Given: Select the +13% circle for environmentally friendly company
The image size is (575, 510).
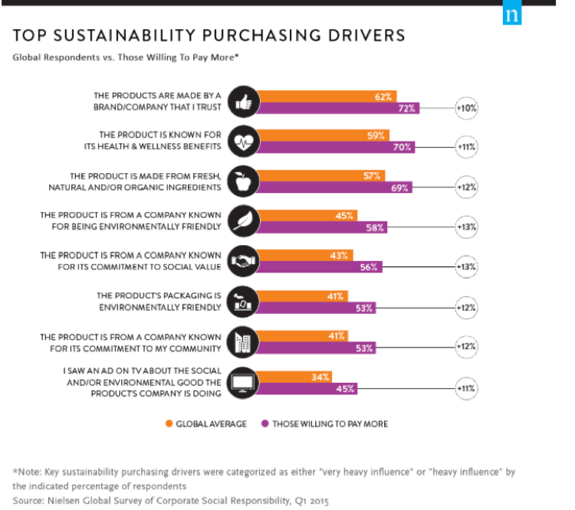Looking at the screenshot, I should [x=466, y=227].
